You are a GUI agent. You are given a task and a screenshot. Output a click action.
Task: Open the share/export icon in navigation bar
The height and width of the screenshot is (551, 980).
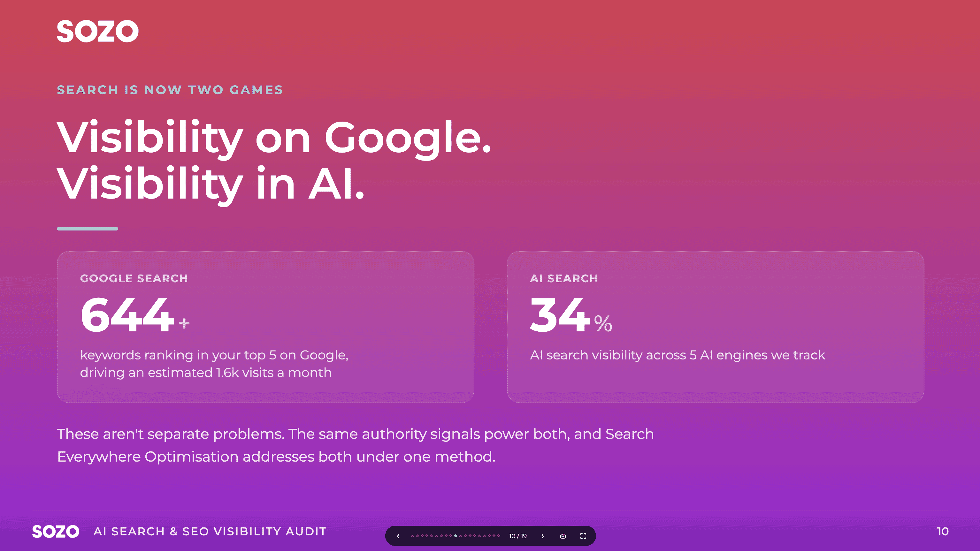click(563, 536)
